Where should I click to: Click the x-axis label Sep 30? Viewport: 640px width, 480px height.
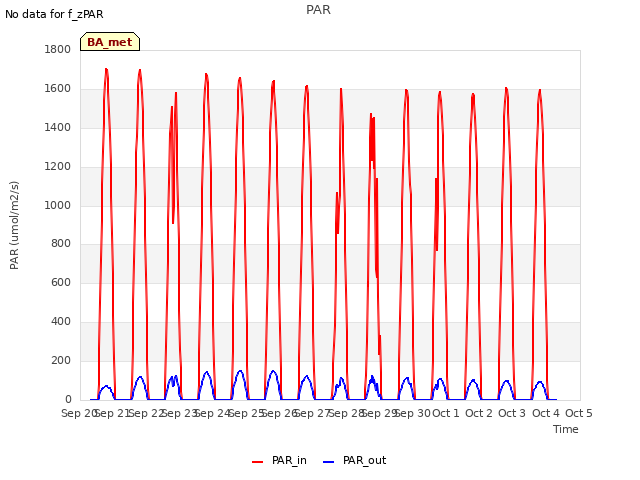[414, 413]
